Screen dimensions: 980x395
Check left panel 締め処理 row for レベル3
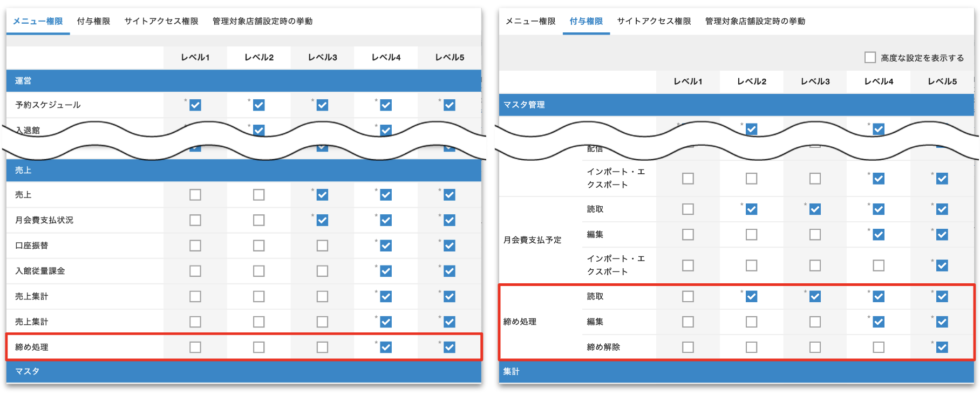pos(322,347)
